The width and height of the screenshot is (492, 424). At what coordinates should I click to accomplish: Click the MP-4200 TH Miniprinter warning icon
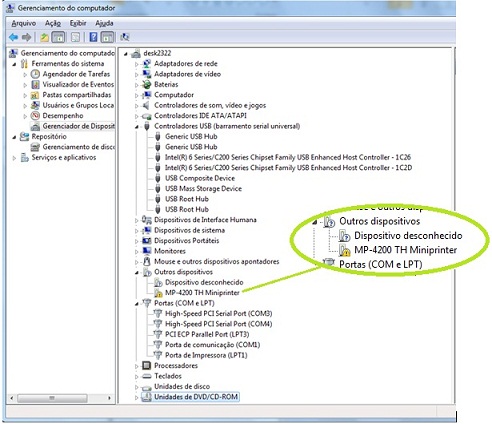[158, 293]
